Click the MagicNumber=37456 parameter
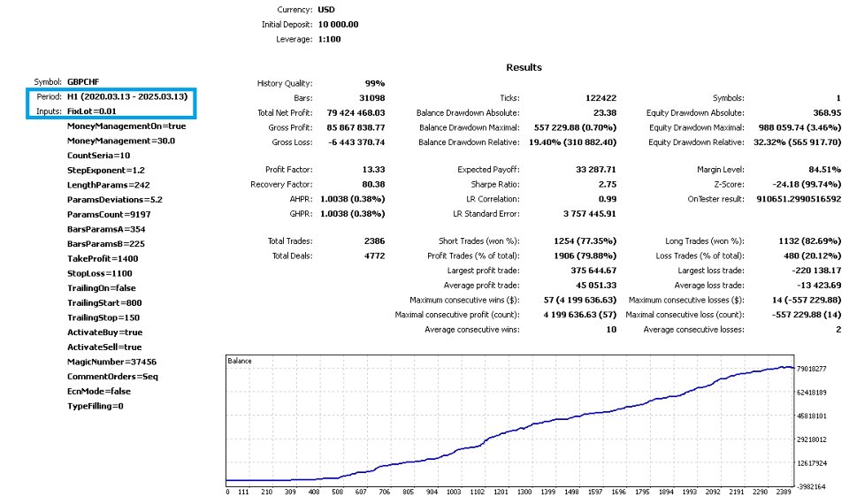Viewport: 849px width, 504px height. click(x=111, y=362)
